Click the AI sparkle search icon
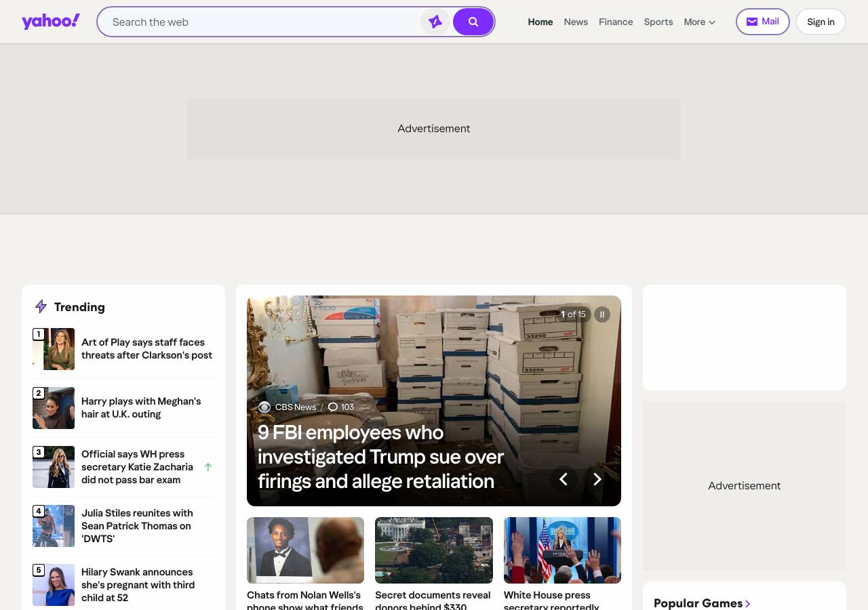This screenshot has width=868, height=610. [x=435, y=22]
